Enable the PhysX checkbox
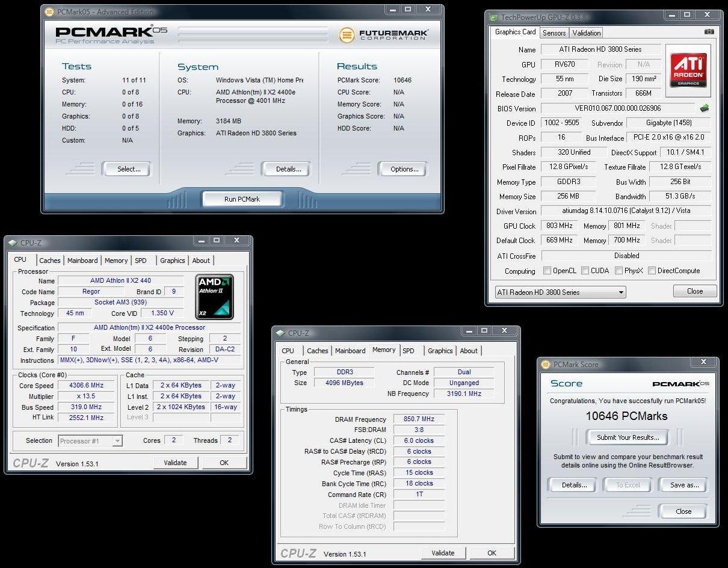Image resolution: width=728 pixels, height=568 pixels. point(618,271)
